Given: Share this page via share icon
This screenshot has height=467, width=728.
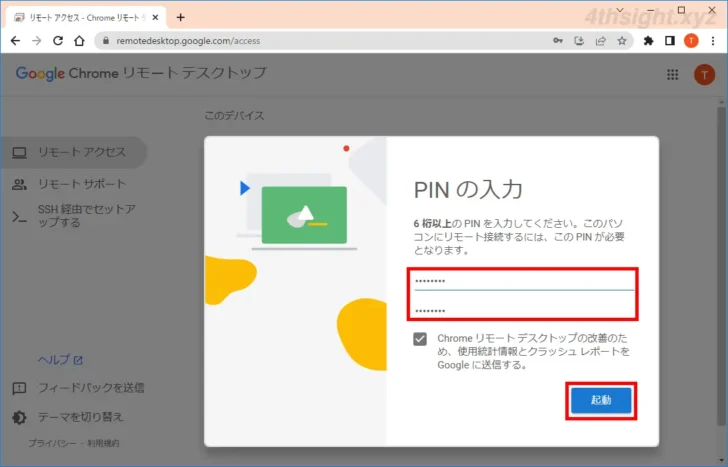Looking at the screenshot, I should [x=601, y=41].
